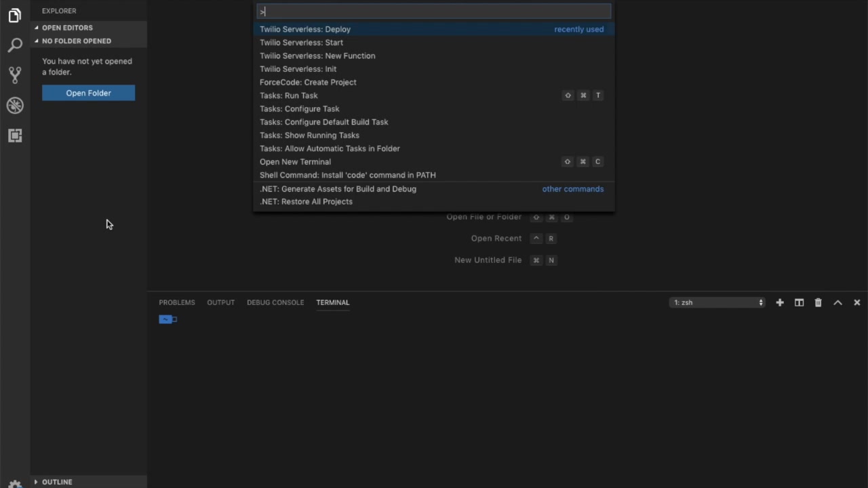Image resolution: width=868 pixels, height=488 pixels.
Task: Select ForceCode: Create Project
Action: pos(434,82)
